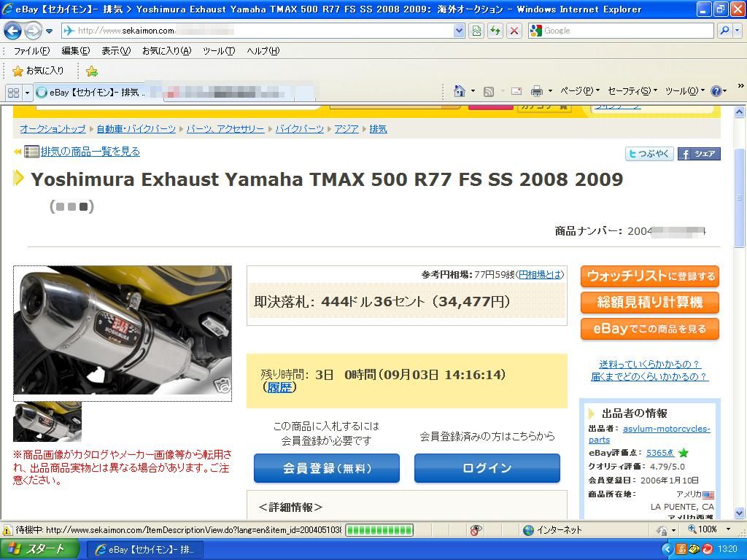
Task: Print page using the printer icon
Action: point(537,91)
